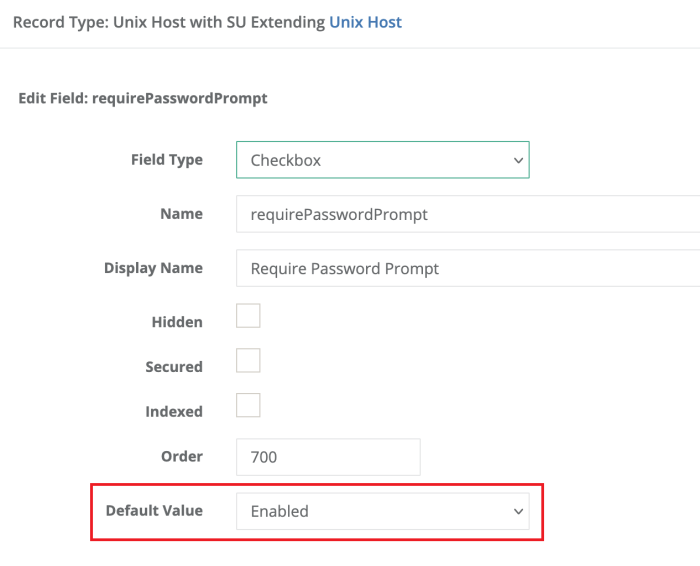Click the Indexed label text
Image resolution: width=700 pixels, height=566 pixels.
tap(174, 412)
